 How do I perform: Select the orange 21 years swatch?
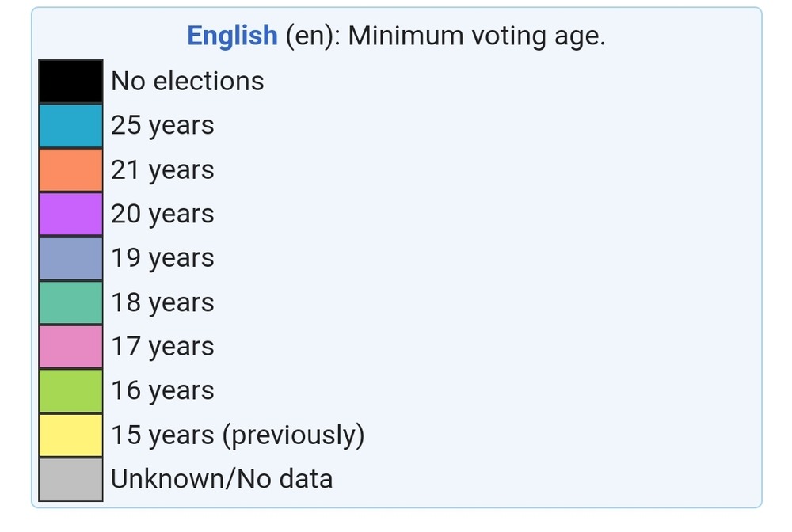point(70,170)
